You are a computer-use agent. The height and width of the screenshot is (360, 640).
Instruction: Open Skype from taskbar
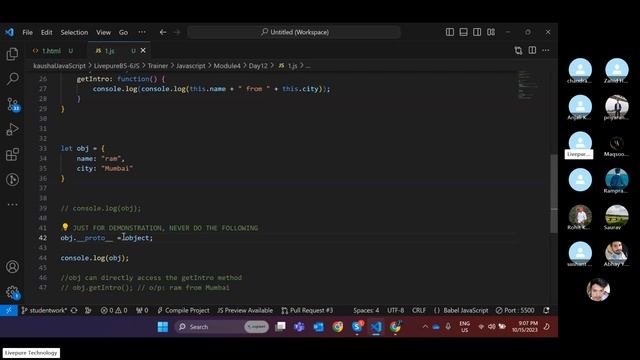click(357, 327)
